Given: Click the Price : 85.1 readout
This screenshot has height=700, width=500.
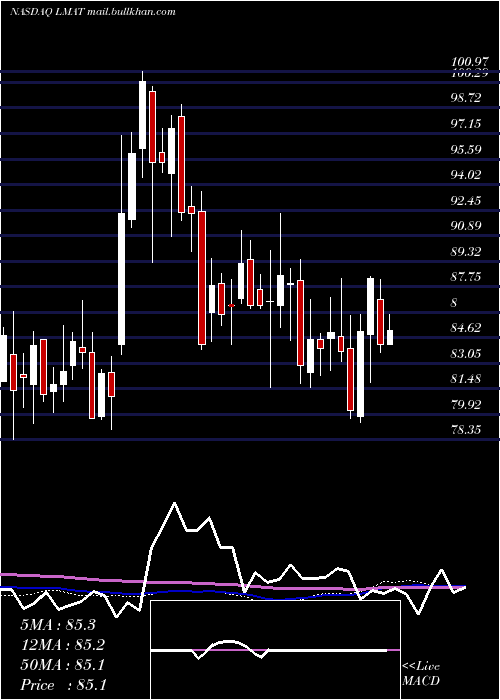Looking at the screenshot, I should coord(62,685).
